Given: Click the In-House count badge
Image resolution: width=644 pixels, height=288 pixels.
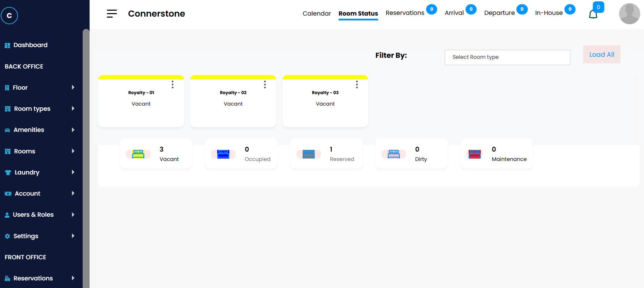Looking at the screenshot, I should [570, 9].
